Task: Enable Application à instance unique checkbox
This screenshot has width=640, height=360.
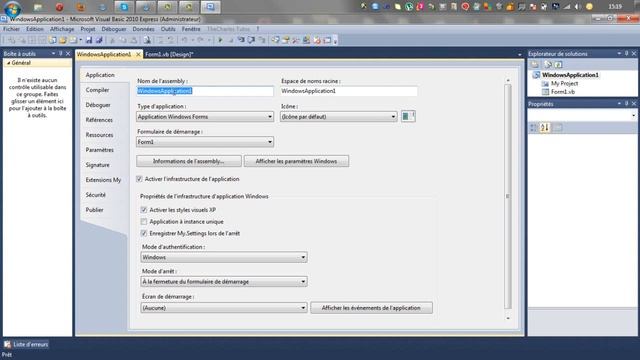Action: coord(144,221)
